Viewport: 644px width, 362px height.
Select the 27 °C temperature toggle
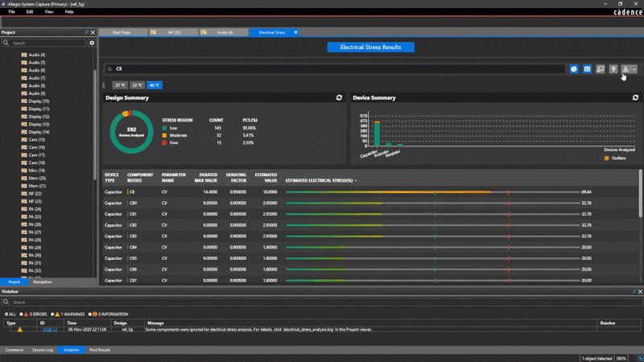120,85
